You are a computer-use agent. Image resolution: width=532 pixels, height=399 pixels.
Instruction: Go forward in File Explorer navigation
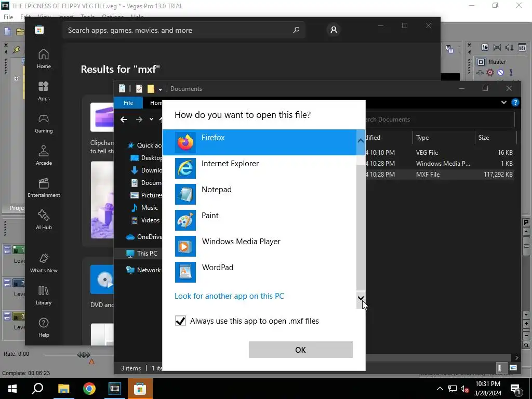139,119
